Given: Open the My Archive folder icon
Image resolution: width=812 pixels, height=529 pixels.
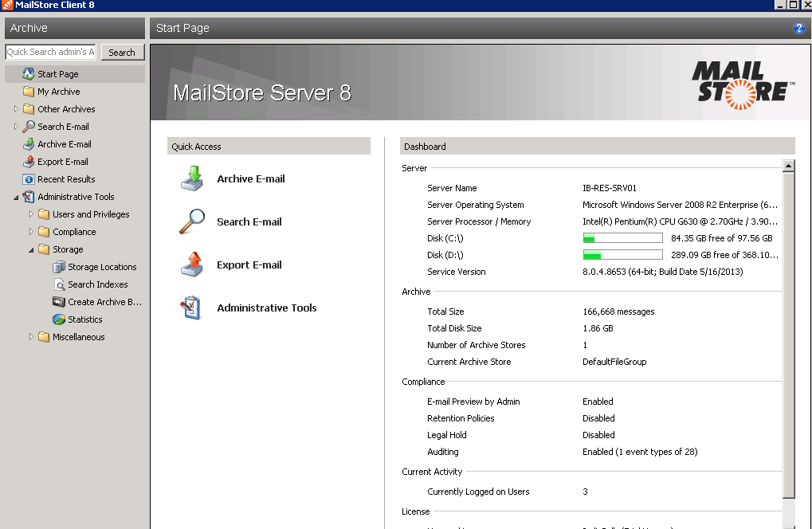Looking at the screenshot, I should [x=29, y=92].
